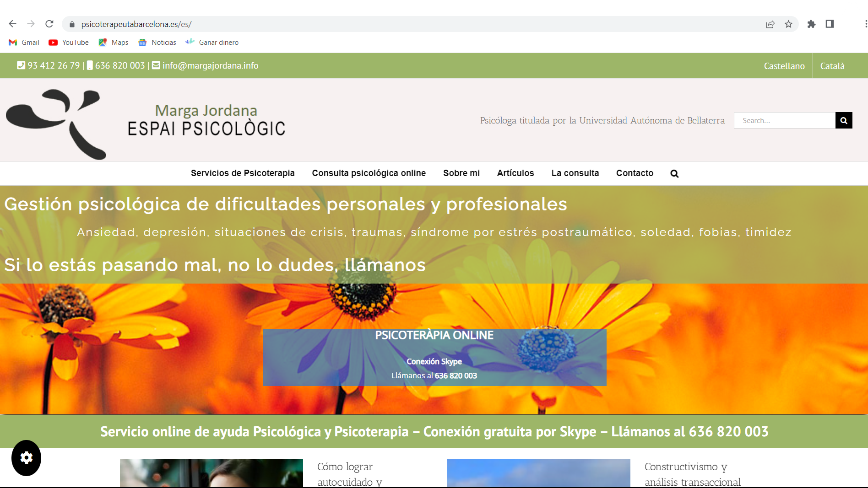Click the landline phone number 93 412 26 79

click(x=54, y=65)
